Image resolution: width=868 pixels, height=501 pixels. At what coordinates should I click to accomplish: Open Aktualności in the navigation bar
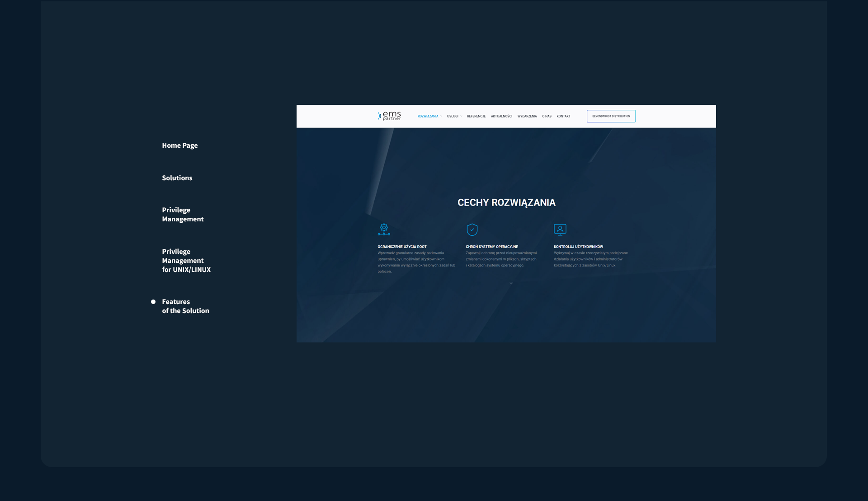[501, 117]
